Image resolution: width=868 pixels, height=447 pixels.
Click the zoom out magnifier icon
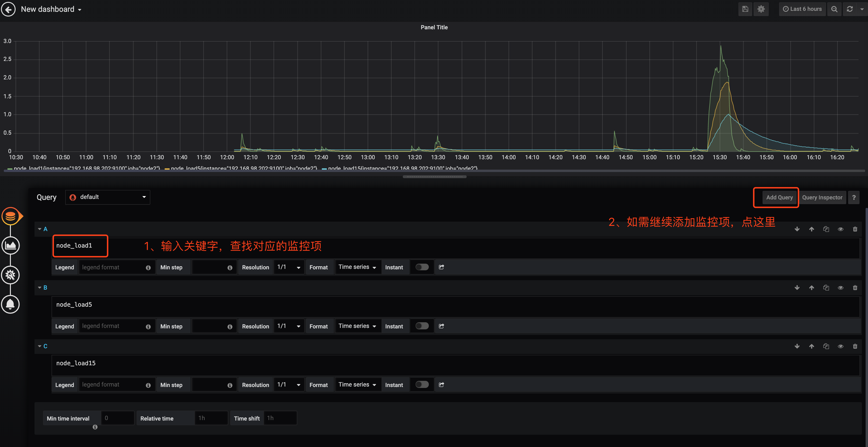tap(834, 9)
